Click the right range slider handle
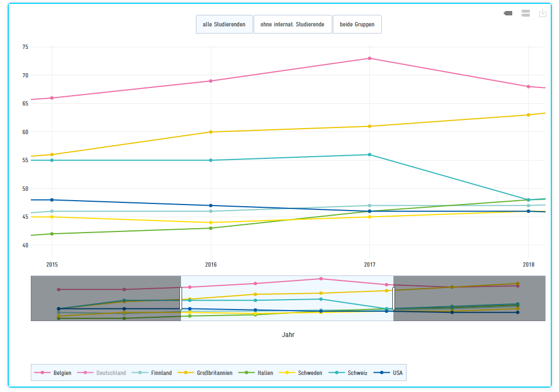Viewport: 559px width, 392px height. coord(393,298)
